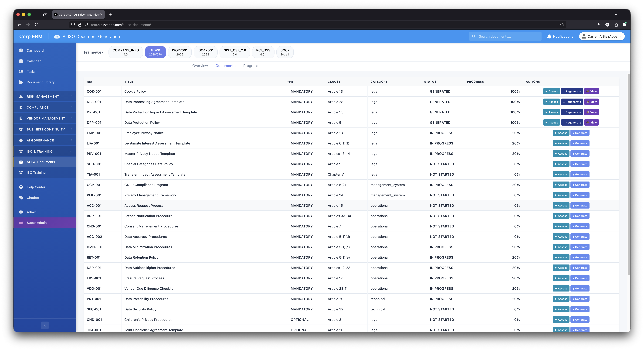Open the Calendar from the sidebar
Screen dimensions: 644x350
34,61
